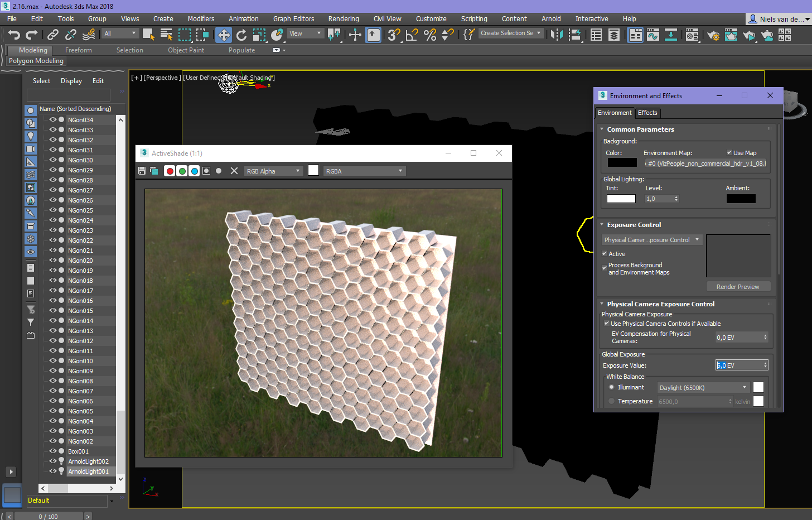This screenshot has height=520, width=812.
Task: Save image icon in ActiveShade window
Action: tap(142, 171)
